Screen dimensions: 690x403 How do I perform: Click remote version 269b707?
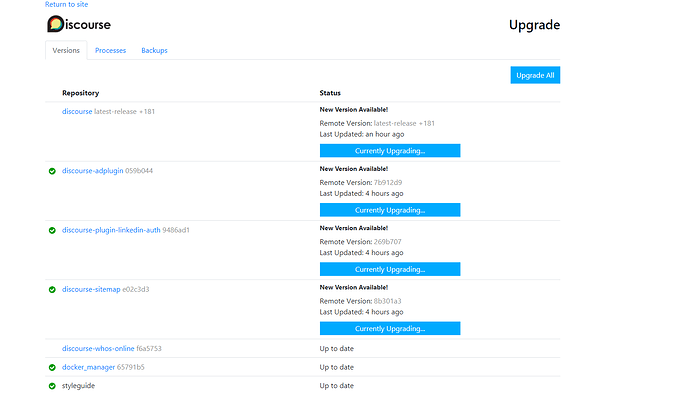(388, 242)
